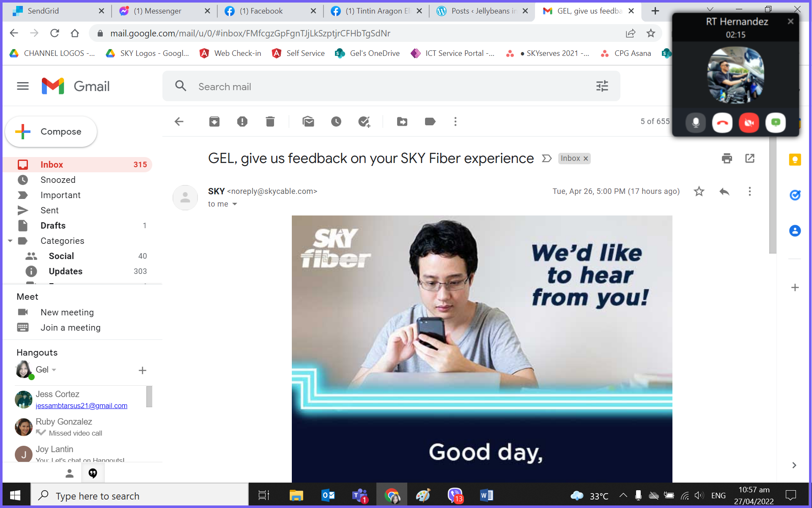Star the SKY email message

coord(699,191)
